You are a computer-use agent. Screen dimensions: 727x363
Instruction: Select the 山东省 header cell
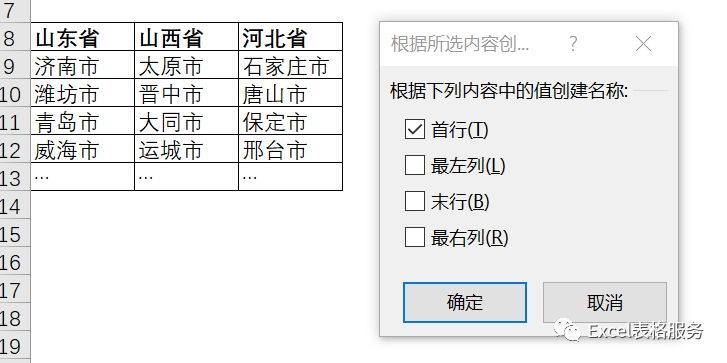point(83,37)
